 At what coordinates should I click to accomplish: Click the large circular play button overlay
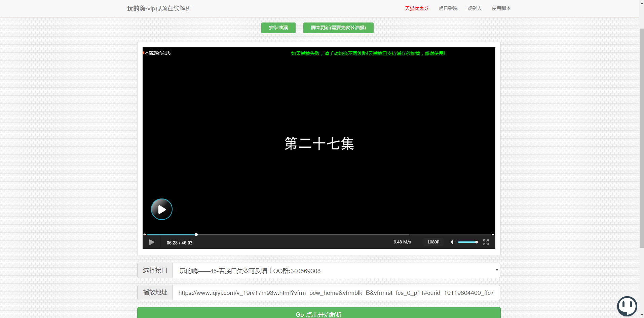click(x=161, y=209)
